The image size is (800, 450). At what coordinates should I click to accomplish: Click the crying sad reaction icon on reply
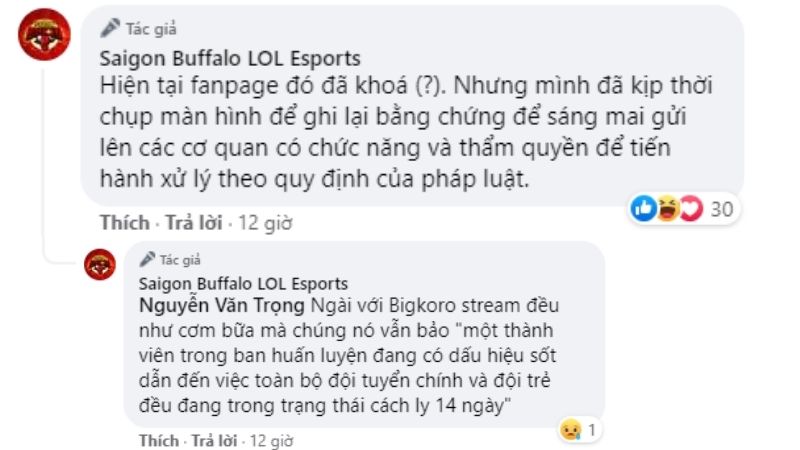[x=570, y=430]
